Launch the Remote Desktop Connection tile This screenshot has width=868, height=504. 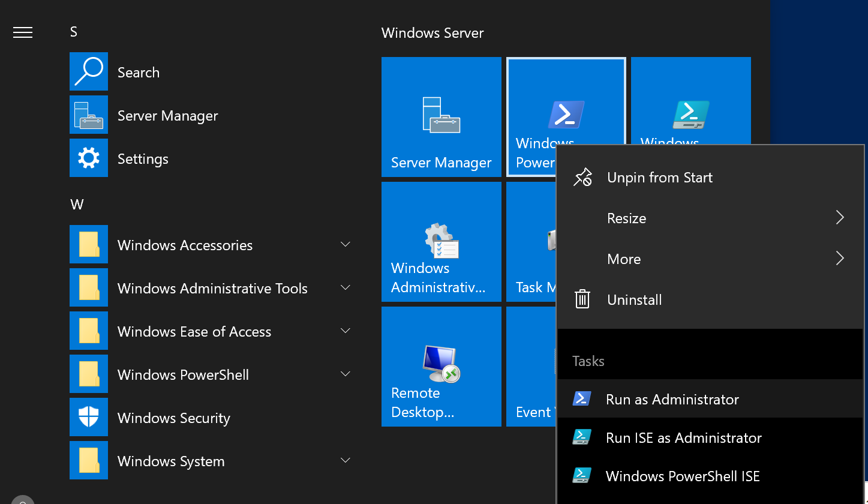pyautogui.click(x=441, y=366)
